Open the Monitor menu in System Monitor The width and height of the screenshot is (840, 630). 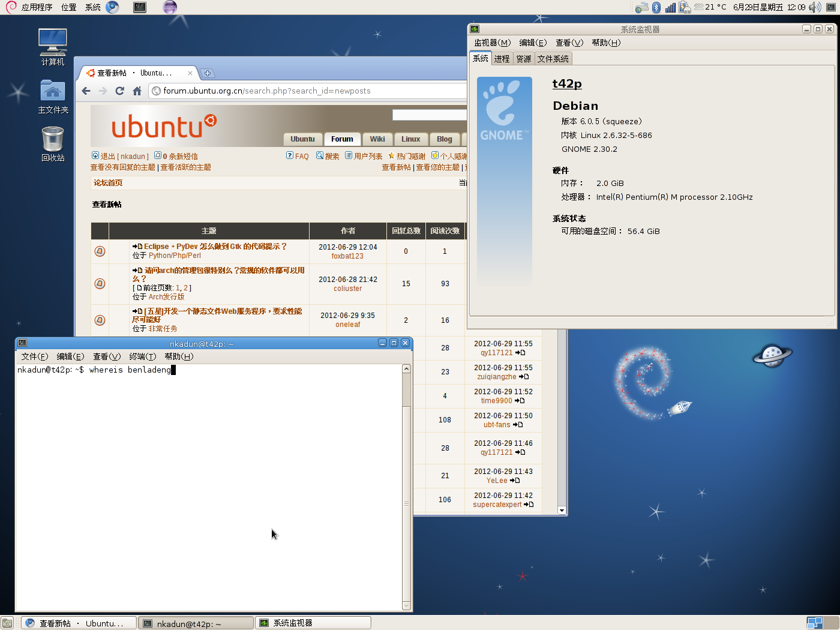492,43
